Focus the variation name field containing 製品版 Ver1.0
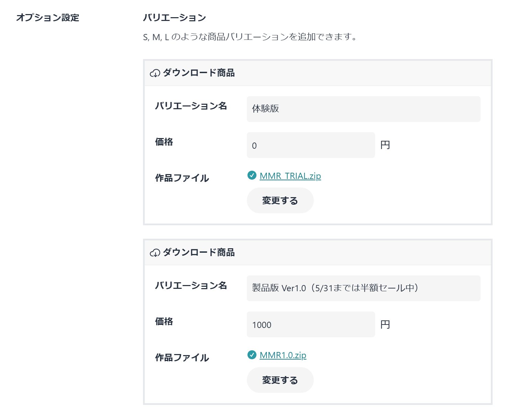 pyautogui.click(x=363, y=288)
